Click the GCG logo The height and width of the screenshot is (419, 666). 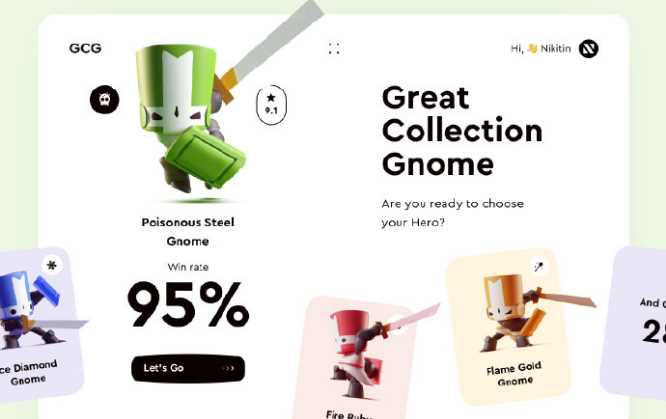pyautogui.click(x=85, y=48)
